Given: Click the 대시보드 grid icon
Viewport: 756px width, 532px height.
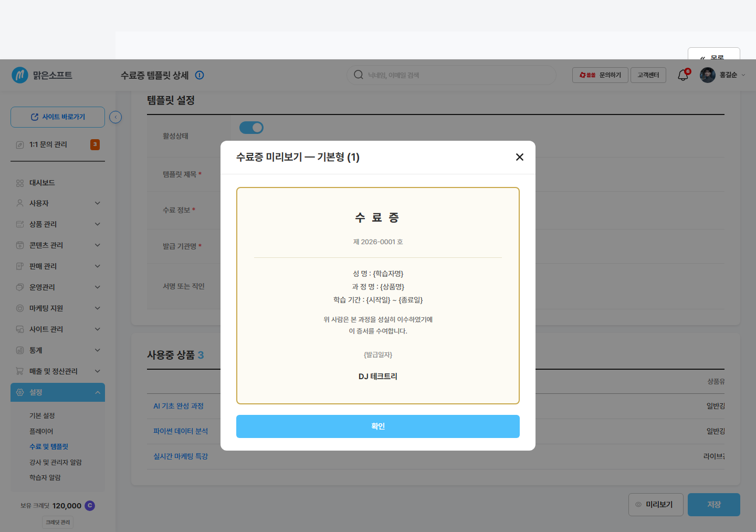Looking at the screenshot, I should point(20,183).
